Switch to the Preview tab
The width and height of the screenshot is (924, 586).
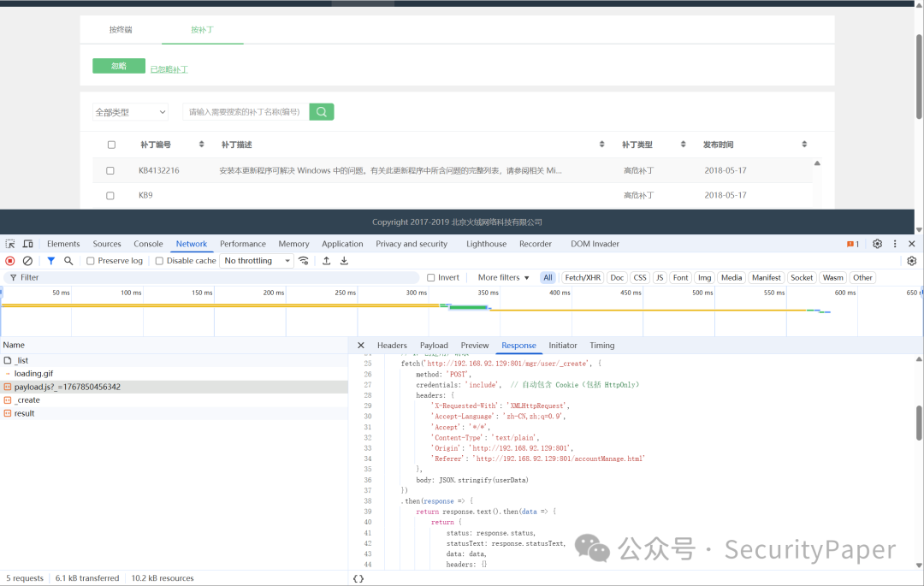point(474,346)
